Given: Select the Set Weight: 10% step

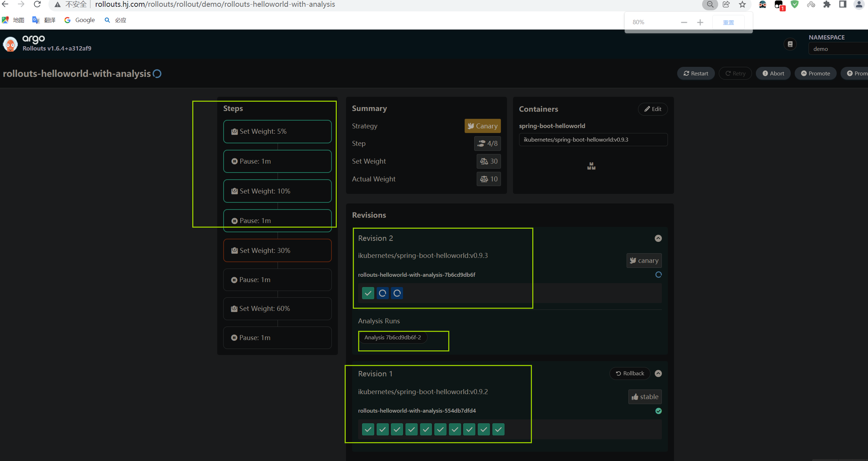Looking at the screenshot, I should pos(277,191).
